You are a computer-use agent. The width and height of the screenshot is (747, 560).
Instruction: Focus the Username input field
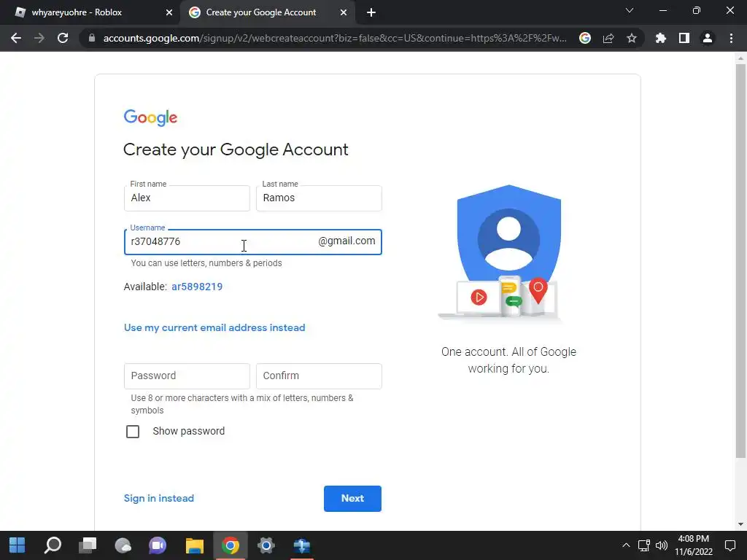tap(252, 242)
